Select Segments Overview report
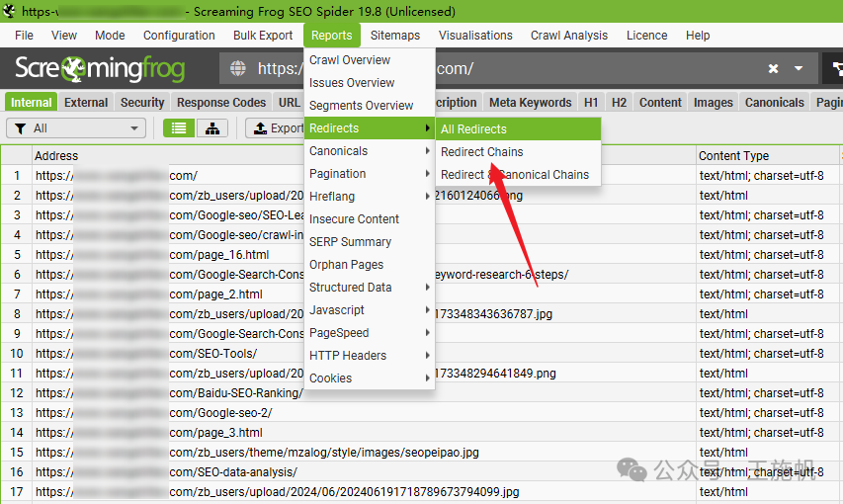Image resolution: width=843 pixels, height=504 pixels. point(370,106)
